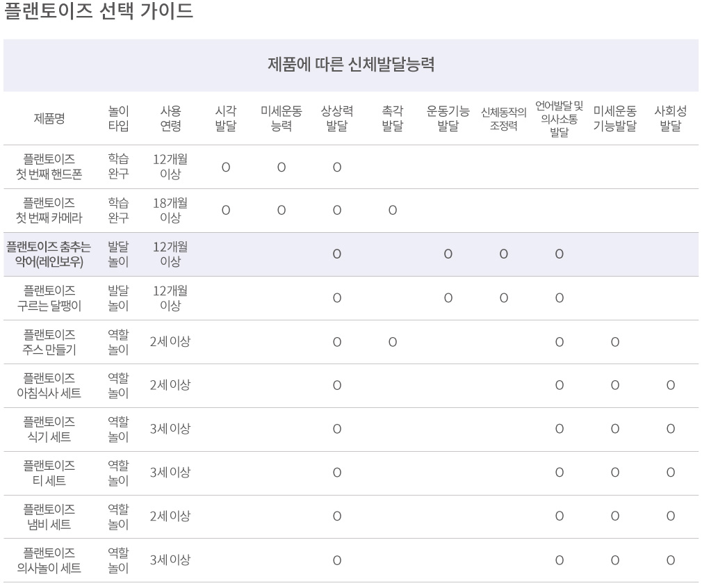
Task: Select the '시각 발달' column header
Action: click(226, 118)
